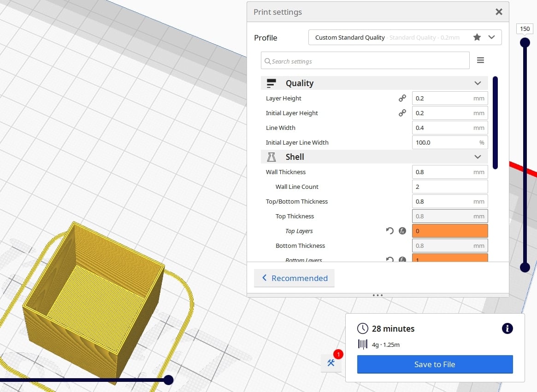
Task: Click the "Top Thickness" setting label
Action: [295, 216]
